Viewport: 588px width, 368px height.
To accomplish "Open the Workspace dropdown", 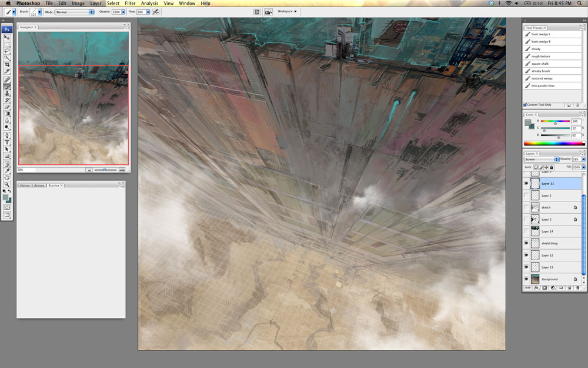I will 288,12.
